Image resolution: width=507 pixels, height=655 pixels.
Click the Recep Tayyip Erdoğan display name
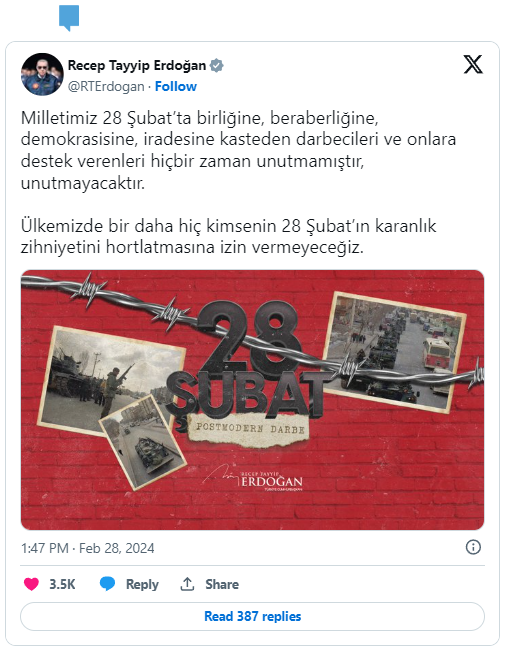click(137, 66)
